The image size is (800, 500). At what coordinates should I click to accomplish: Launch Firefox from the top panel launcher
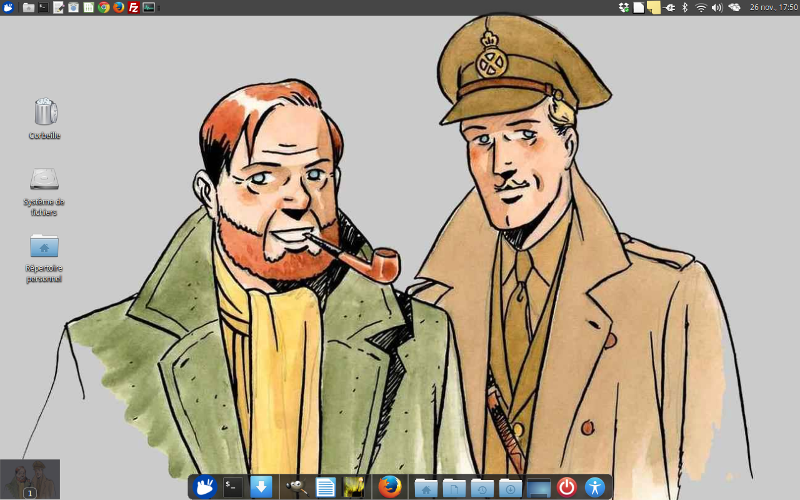(118, 7)
